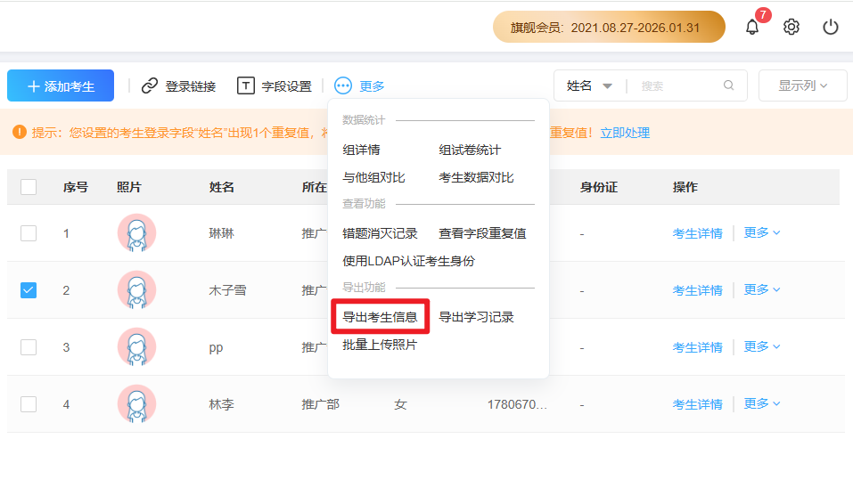Expand 更多 dropdown in 琳琳 row

(762, 232)
